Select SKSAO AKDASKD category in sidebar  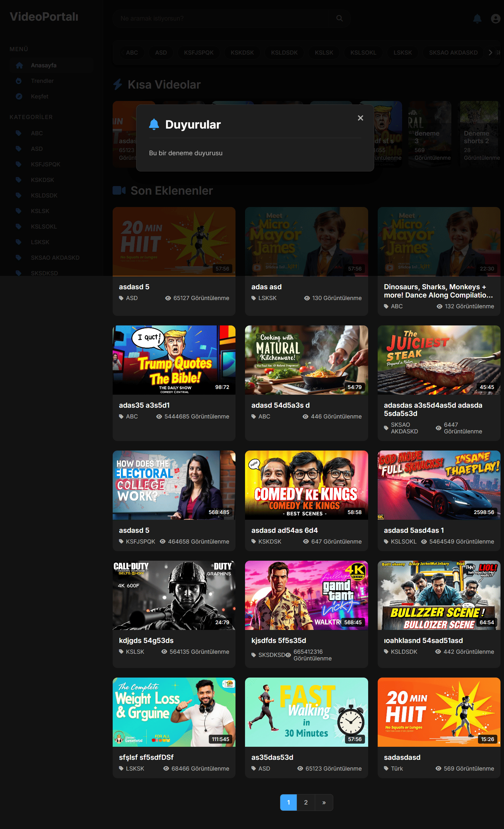click(51, 257)
